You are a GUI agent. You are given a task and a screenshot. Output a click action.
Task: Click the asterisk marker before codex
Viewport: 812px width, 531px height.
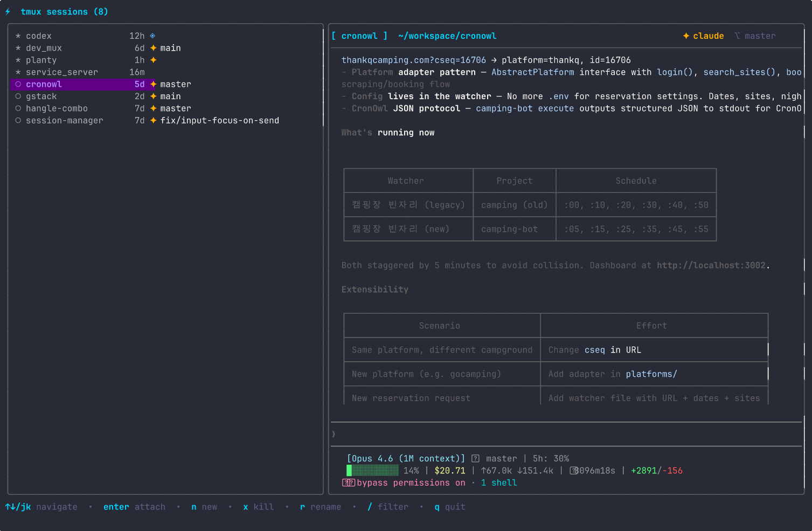(x=18, y=36)
